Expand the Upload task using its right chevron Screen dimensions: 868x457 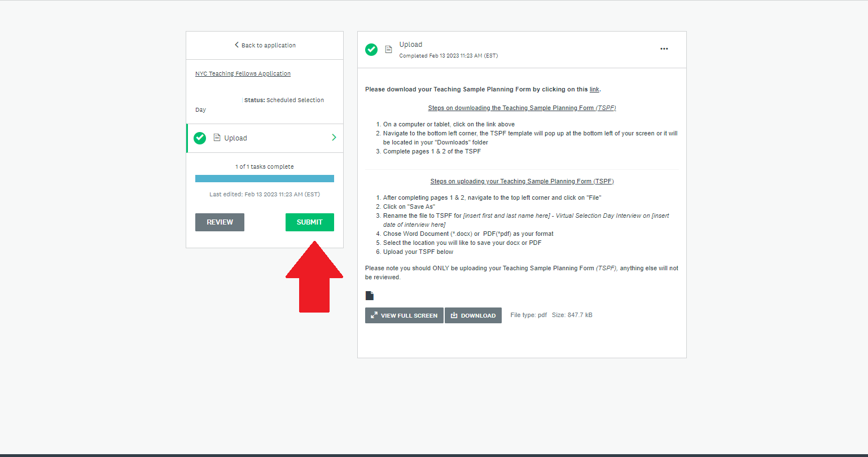point(334,138)
